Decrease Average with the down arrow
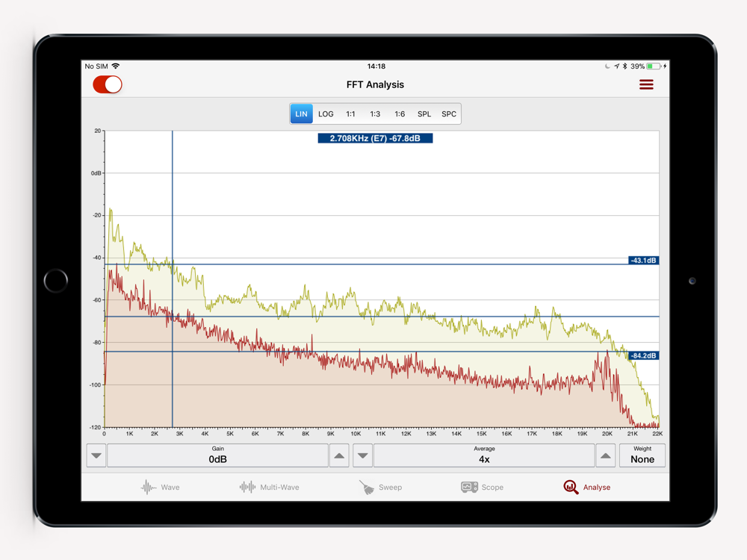 (x=362, y=455)
